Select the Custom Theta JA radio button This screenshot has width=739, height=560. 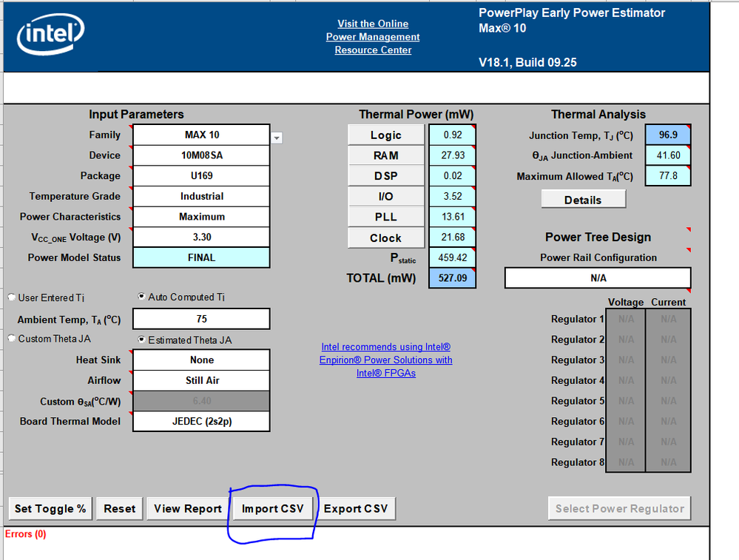(12, 339)
